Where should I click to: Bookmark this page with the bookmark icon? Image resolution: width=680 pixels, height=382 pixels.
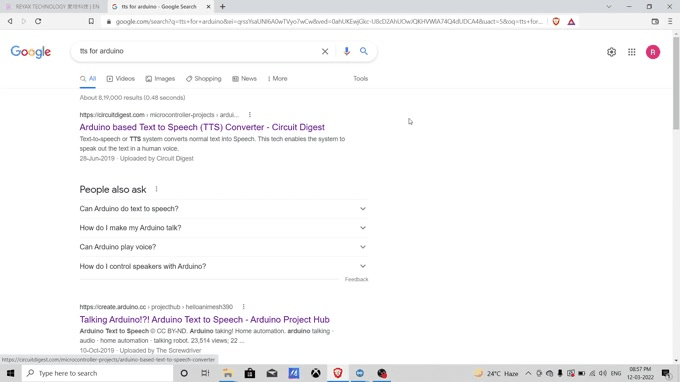click(x=91, y=21)
